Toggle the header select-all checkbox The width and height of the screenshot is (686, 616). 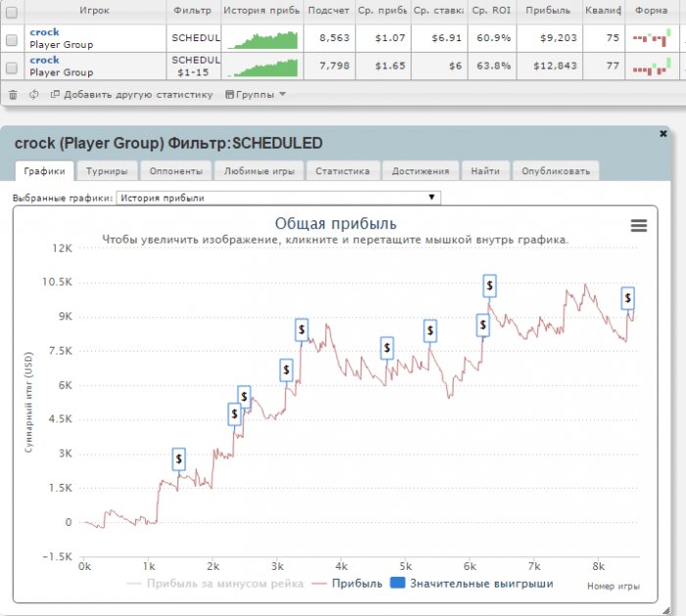tap(12, 12)
